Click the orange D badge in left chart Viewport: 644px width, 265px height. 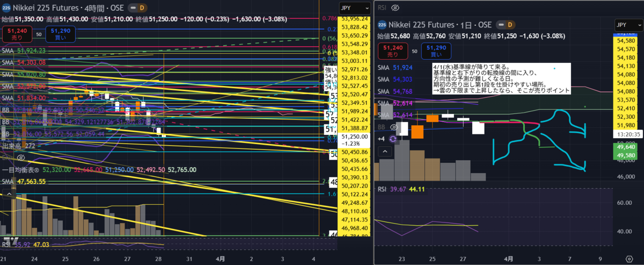point(142,9)
